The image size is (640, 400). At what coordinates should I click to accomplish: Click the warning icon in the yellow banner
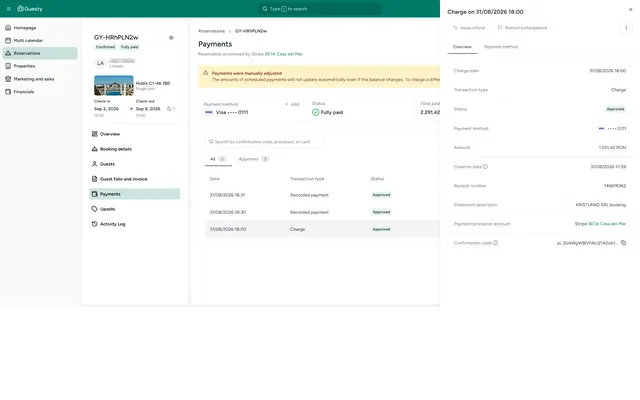point(206,73)
